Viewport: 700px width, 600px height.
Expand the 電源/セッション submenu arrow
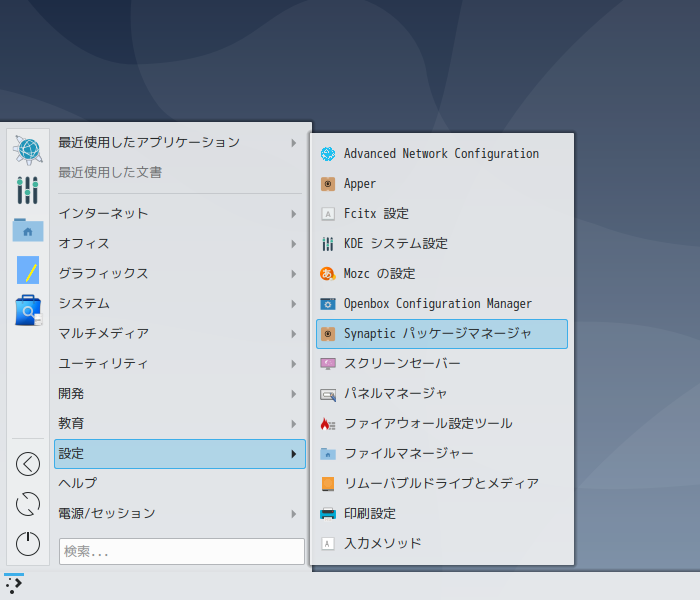[x=294, y=514]
